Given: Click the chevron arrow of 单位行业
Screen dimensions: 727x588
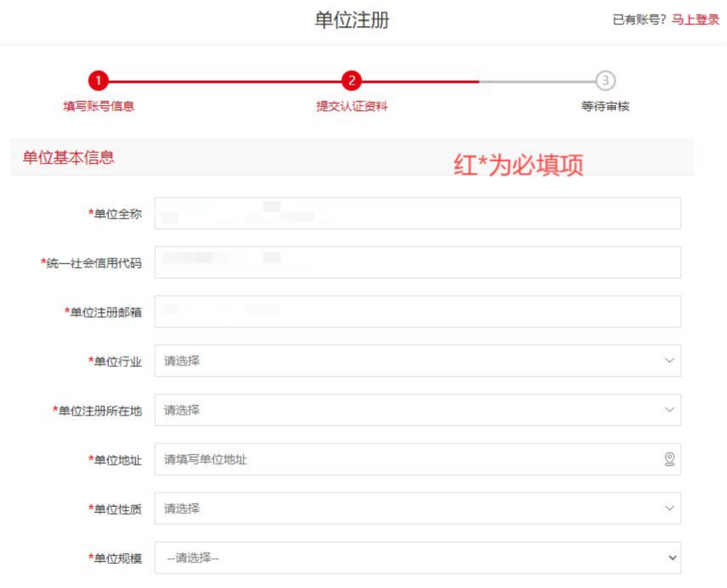Looking at the screenshot, I should point(669,361).
